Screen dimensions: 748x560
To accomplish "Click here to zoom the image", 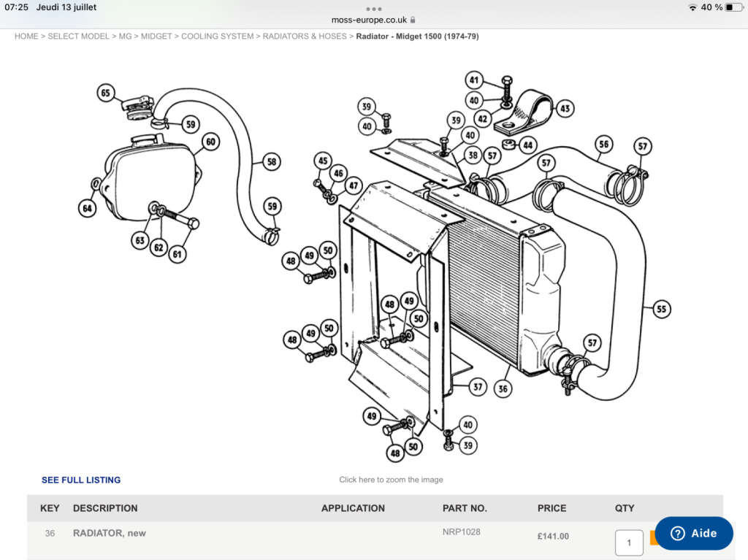I will click(392, 480).
